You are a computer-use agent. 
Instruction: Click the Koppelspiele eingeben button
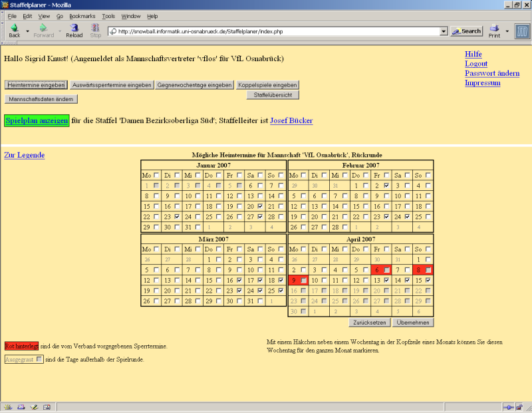267,85
